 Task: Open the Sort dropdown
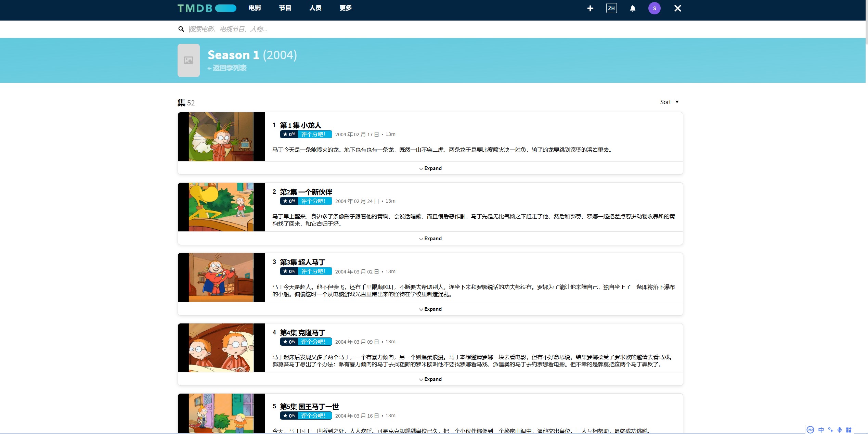[668, 102]
